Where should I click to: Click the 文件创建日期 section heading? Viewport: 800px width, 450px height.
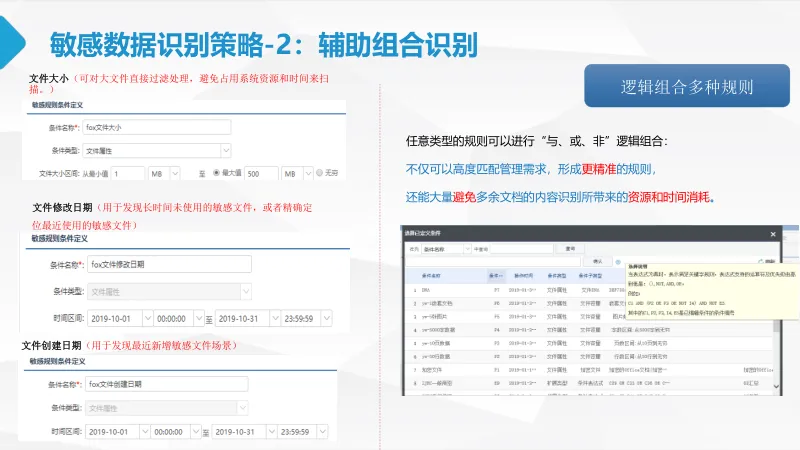click(x=52, y=345)
